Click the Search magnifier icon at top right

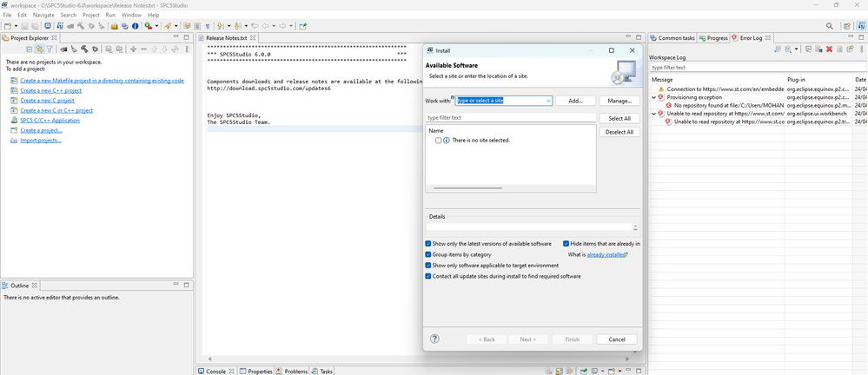(x=830, y=26)
